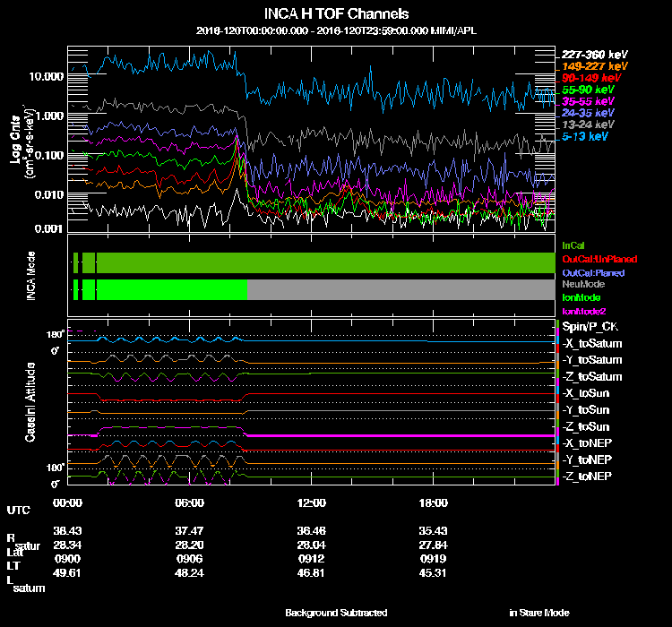This screenshot has height=627, width=672.
Task: Click the InCal mode legend entry
Action: 573,245
